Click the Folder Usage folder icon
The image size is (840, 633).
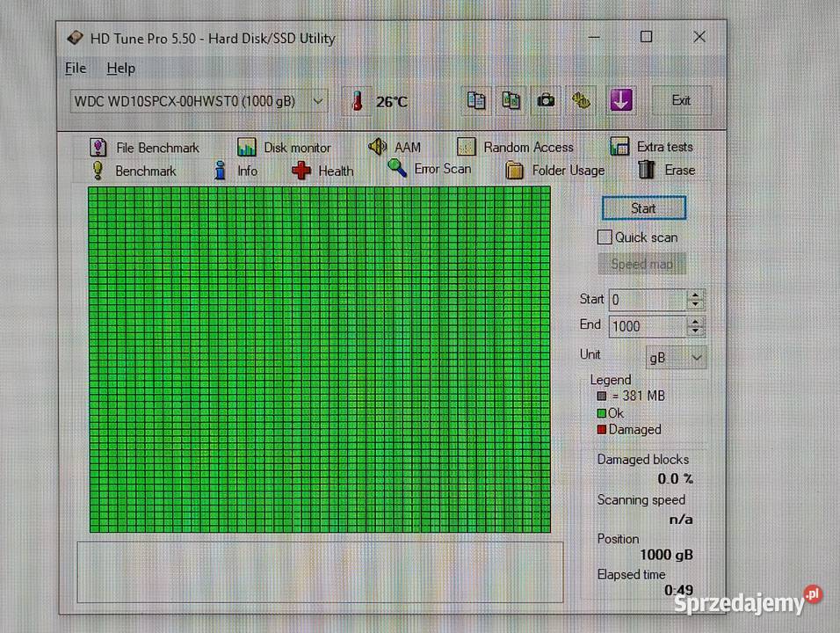click(514, 170)
